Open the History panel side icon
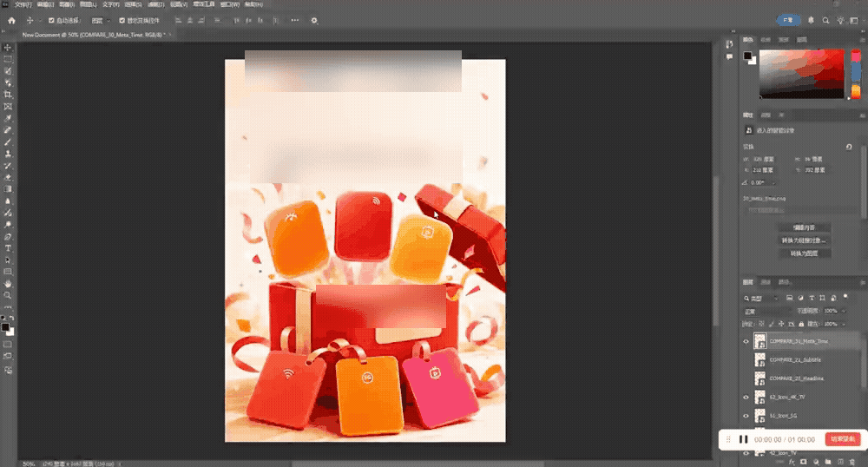This screenshot has height=467, width=868. click(729, 43)
